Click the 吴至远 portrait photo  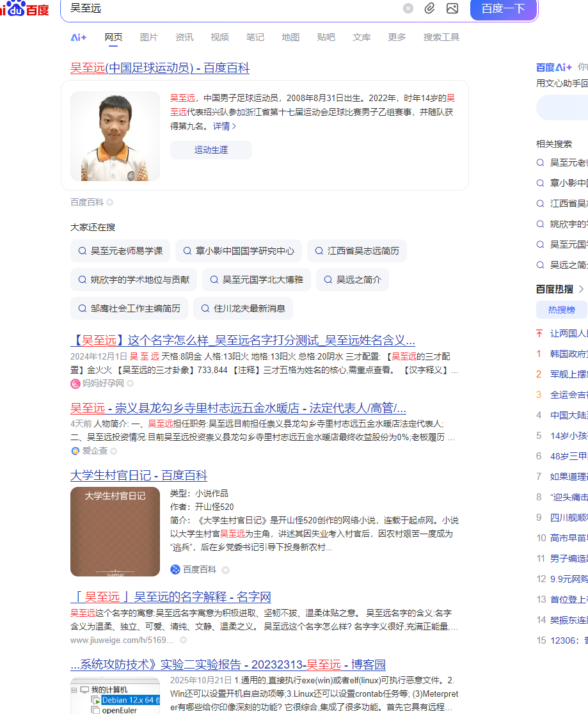[115, 137]
